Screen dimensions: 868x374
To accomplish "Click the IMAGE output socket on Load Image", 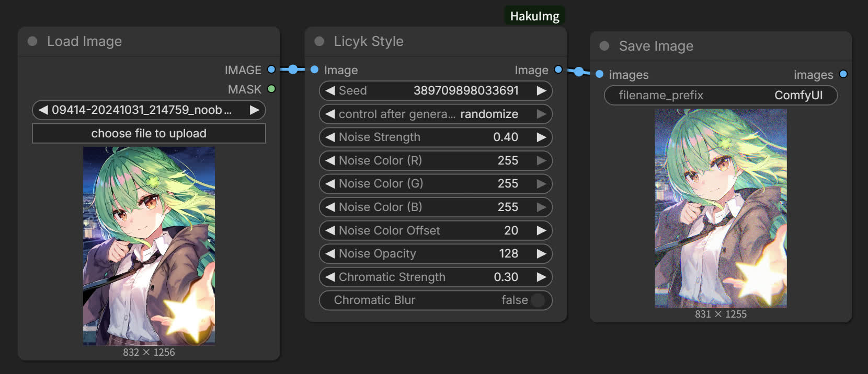I will coord(271,69).
